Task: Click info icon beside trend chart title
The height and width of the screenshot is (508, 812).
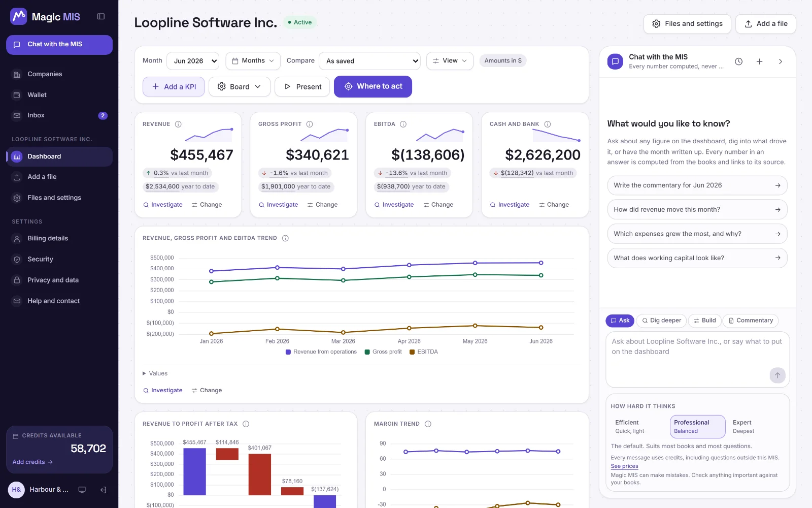Action: [x=285, y=238]
